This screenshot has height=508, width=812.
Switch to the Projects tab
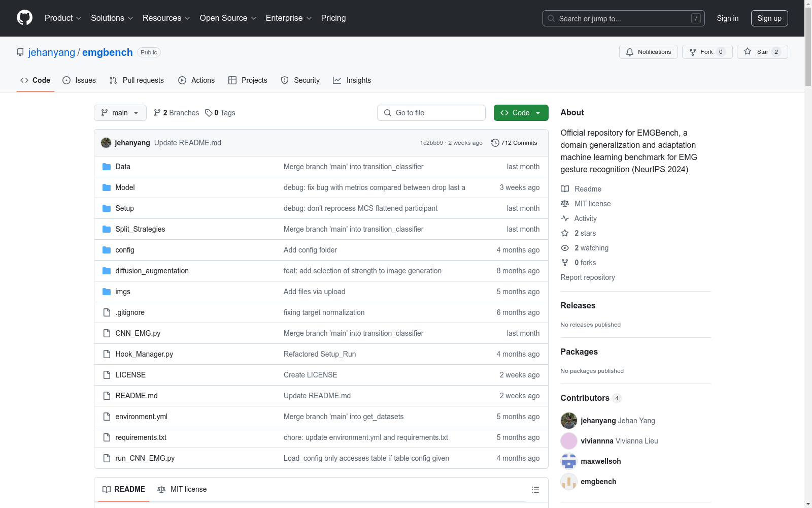tap(248, 80)
